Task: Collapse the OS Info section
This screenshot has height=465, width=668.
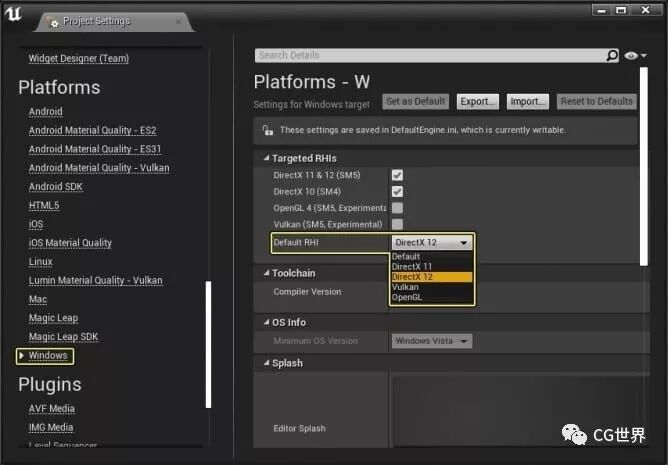Action: [x=266, y=322]
